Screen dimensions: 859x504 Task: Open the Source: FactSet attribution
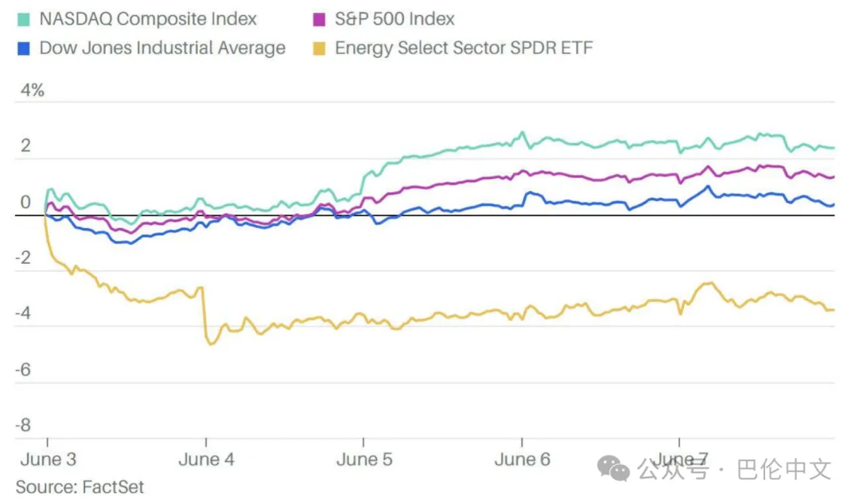80,487
